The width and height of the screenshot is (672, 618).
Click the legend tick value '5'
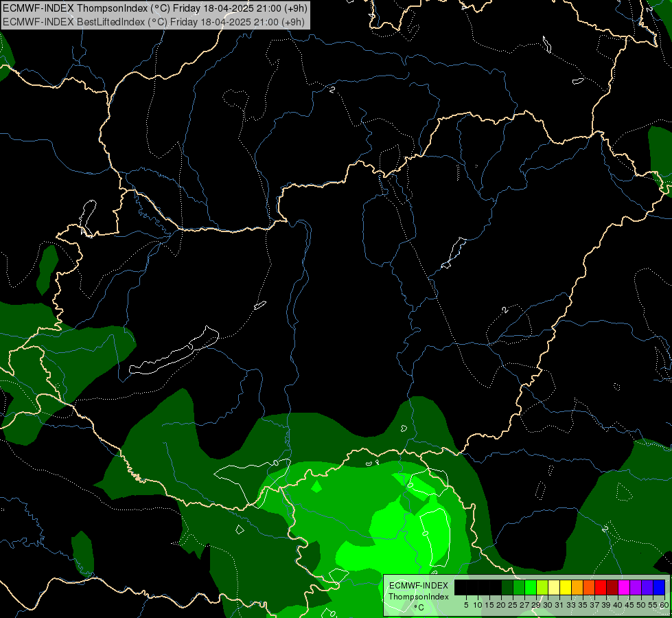pyautogui.click(x=466, y=605)
